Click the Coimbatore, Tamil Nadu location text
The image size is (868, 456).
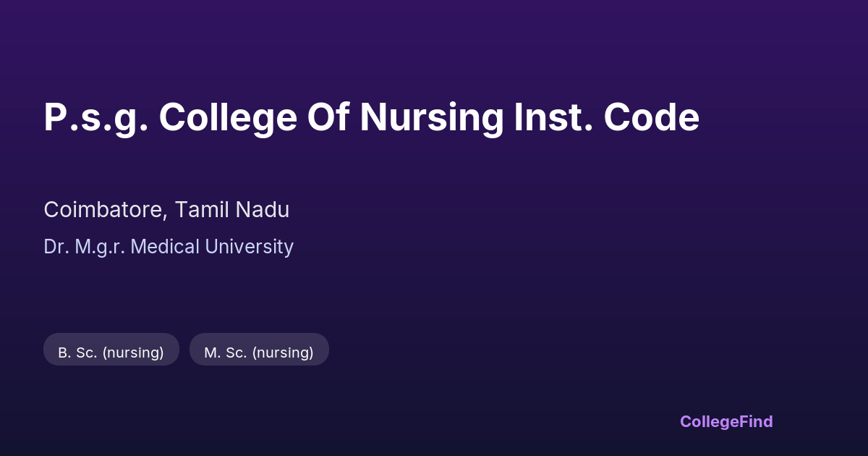[x=166, y=210]
